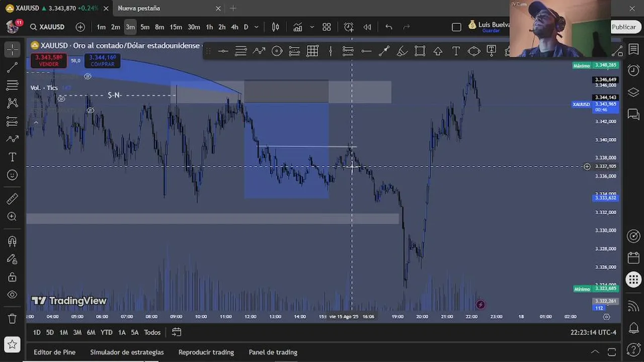Open candlestick chart type menu
Viewport: 644px width, 362px height.
tap(276, 27)
